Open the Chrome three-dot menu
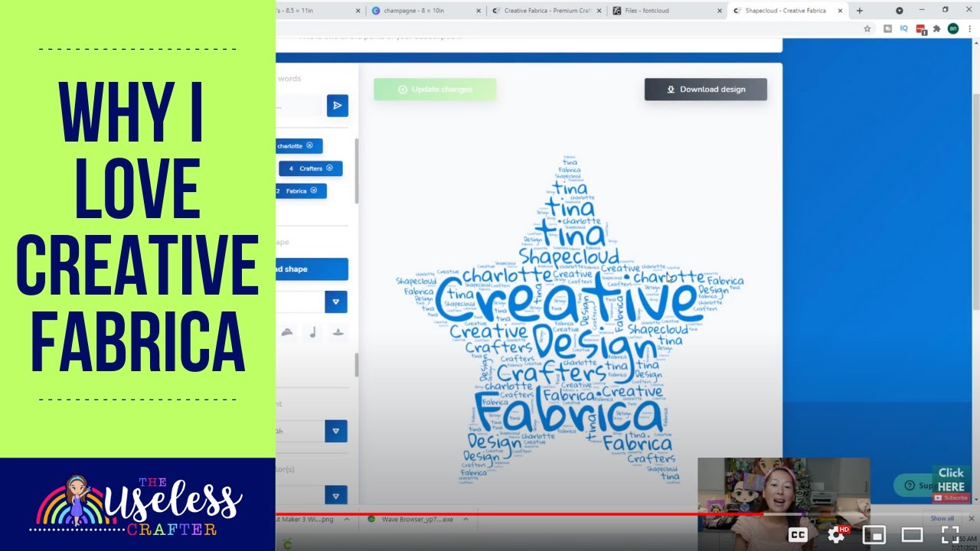Image resolution: width=980 pixels, height=551 pixels. [x=969, y=28]
